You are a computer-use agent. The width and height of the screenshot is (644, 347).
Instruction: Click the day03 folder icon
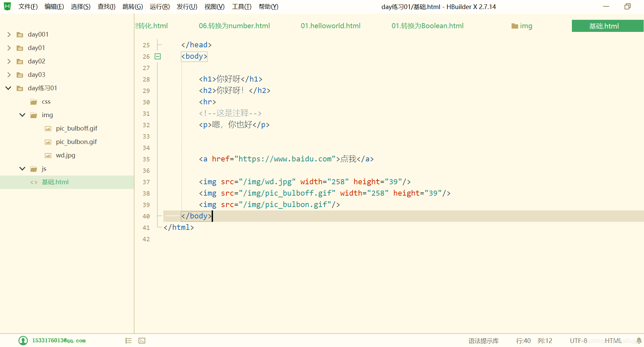click(x=20, y=75)
